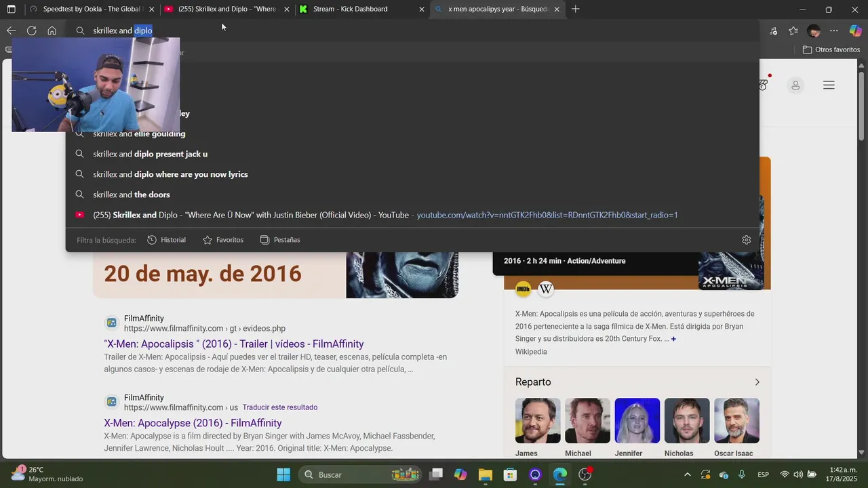Filter suggestions by Pestañas
868x488 pixels.
coord(280,240)
